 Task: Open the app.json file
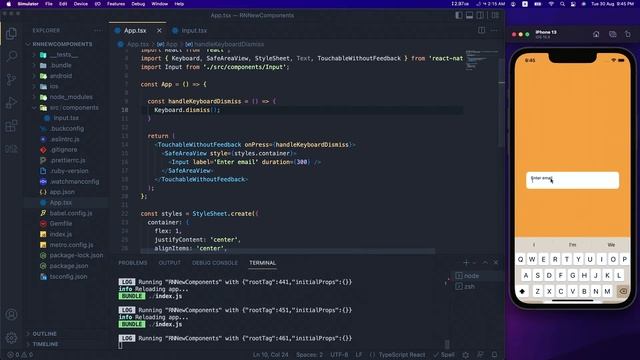(x=62, y=192)
